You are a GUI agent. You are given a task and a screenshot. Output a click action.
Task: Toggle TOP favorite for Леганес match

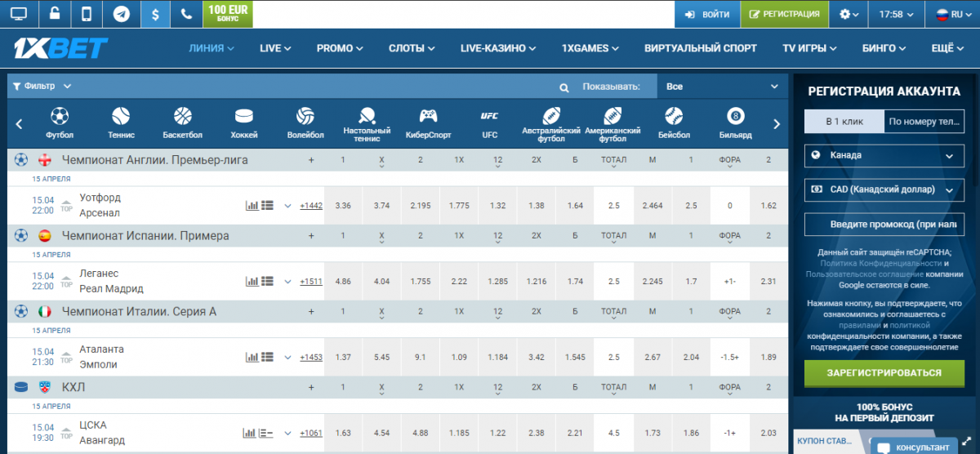[67, 282]
